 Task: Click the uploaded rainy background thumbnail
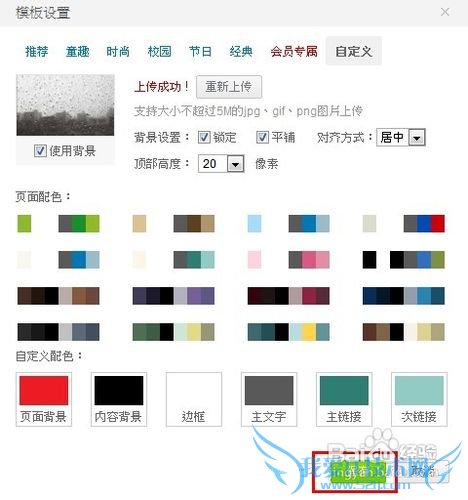[x=65, y=105]
